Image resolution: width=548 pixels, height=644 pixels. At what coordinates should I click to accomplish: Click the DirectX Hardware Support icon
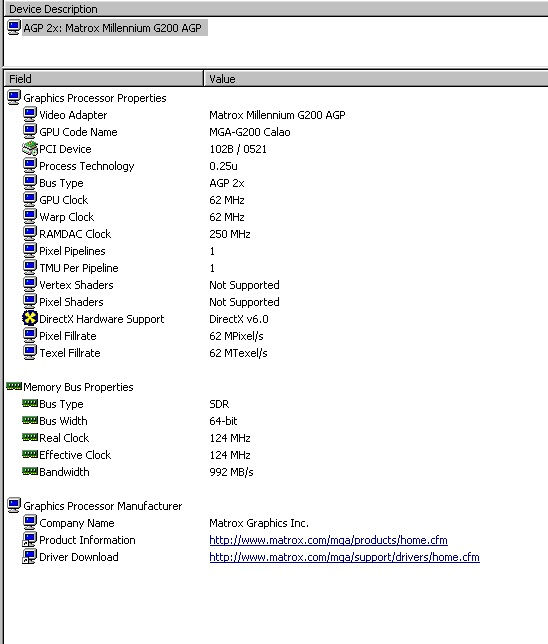pos(30,319)
